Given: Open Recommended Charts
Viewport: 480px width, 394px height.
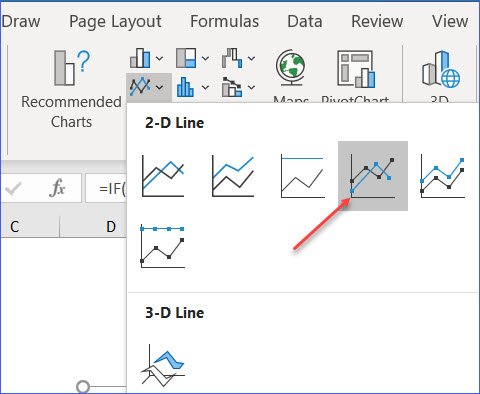Looking at the screenshot, I should (x=71, y=89).
